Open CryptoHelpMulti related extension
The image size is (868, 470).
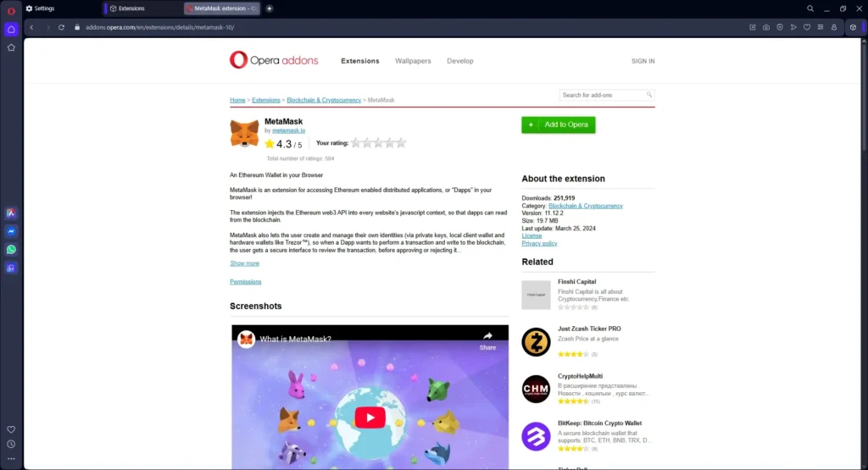(x=580, y=376)
